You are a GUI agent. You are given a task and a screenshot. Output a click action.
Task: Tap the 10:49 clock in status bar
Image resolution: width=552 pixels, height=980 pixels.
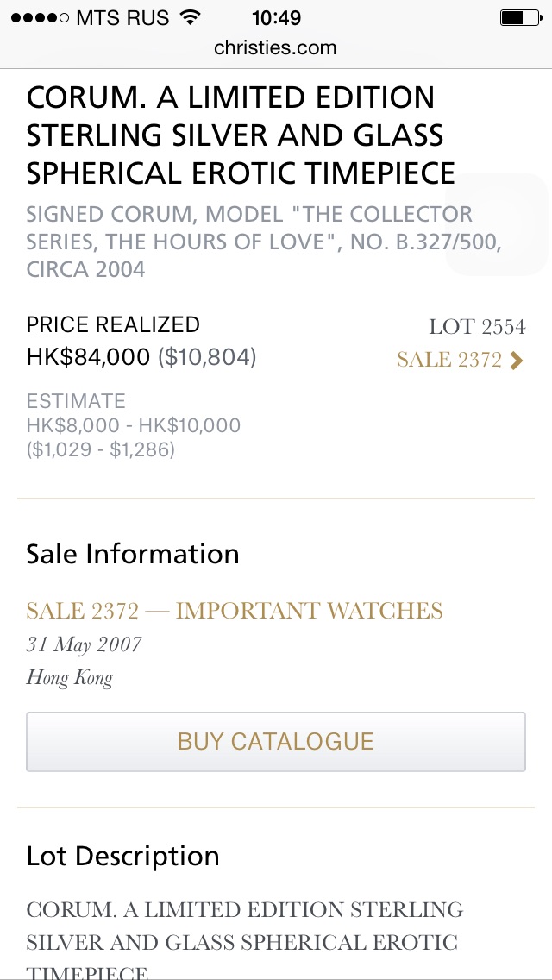276,17
